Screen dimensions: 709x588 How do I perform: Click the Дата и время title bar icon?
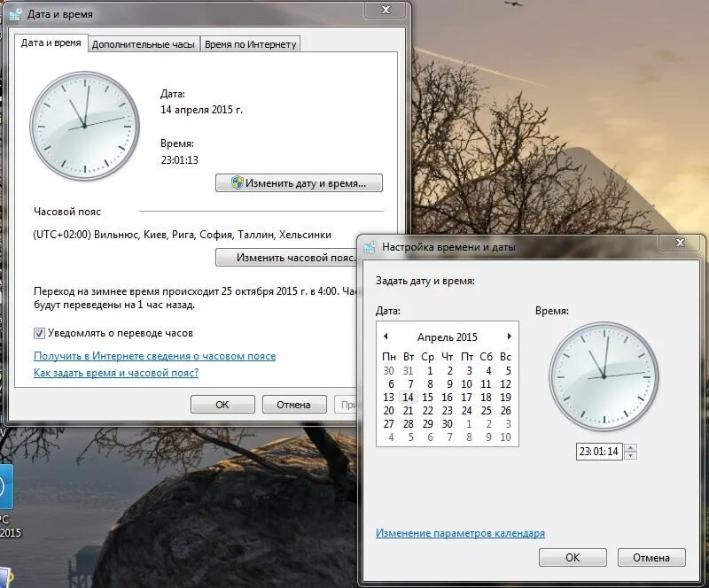(15, 14)
